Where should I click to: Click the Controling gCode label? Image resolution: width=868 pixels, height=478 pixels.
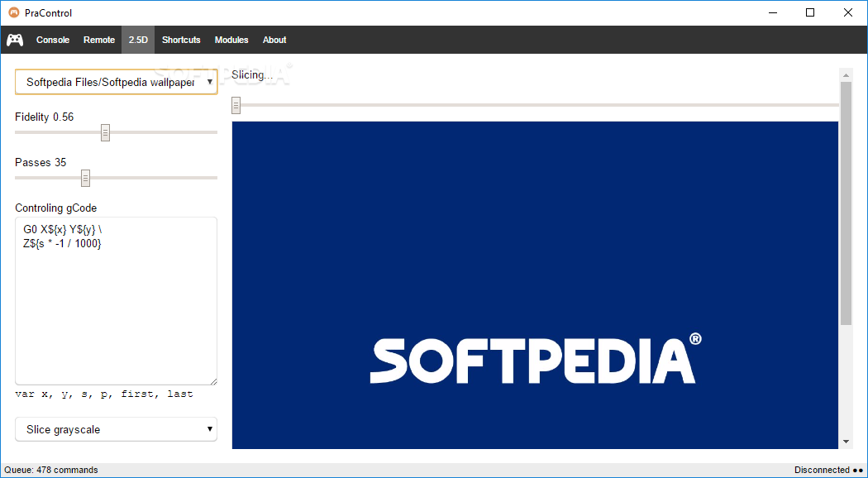pyautogui.click(x=56, y=208)
